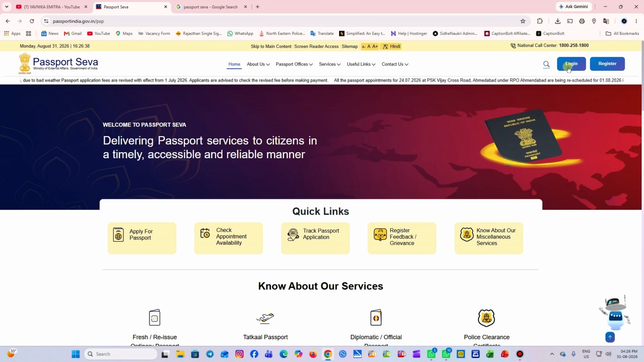Show hidden system tray icons
The width and height of the screenshot is (644, 362).
[552, 354]
